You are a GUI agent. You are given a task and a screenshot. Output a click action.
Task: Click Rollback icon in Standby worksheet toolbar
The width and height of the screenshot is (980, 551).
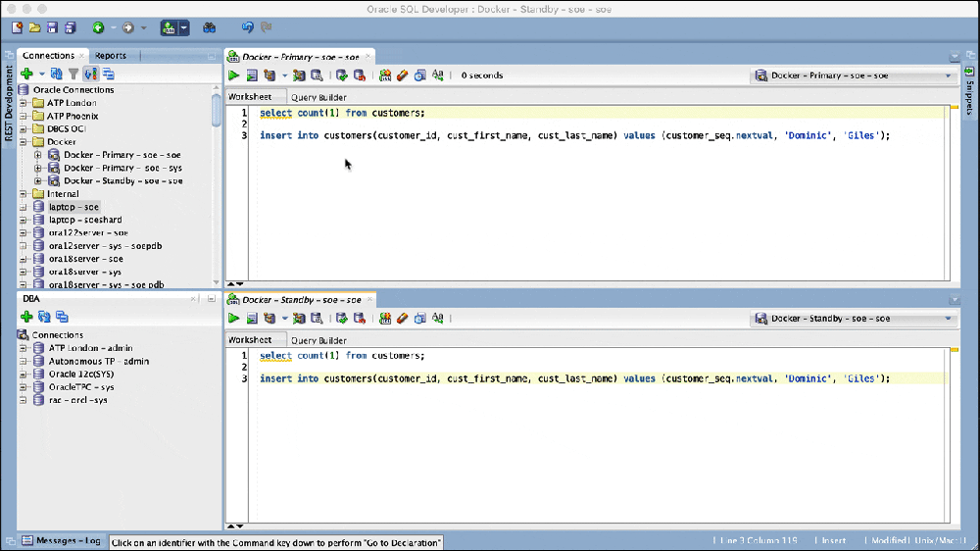(360, 319)
